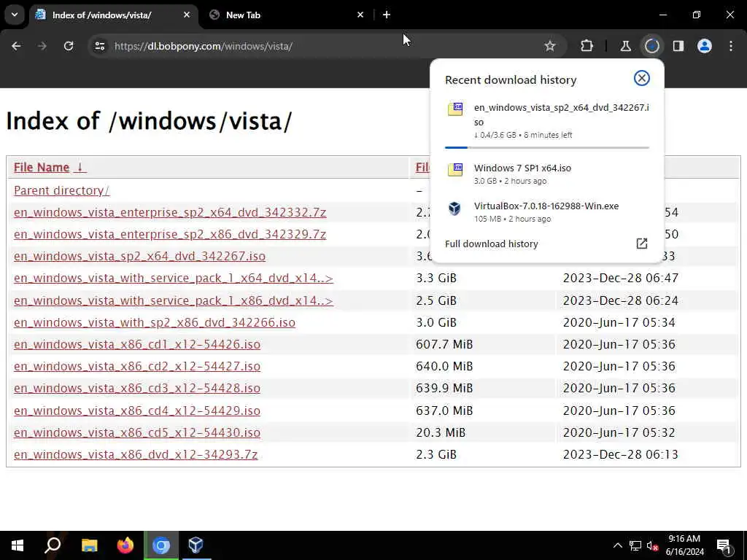Select the Index of /windows/vista/ tab
The height and width of the screenshot is (560, 747).
point(115,15)
